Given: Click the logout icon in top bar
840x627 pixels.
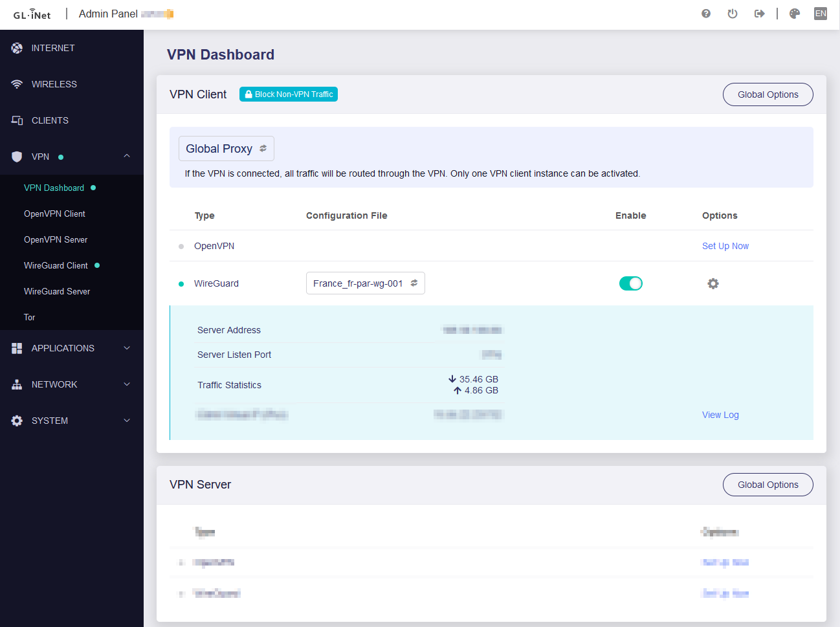Looking at the screenshot, I should (760, 14).
